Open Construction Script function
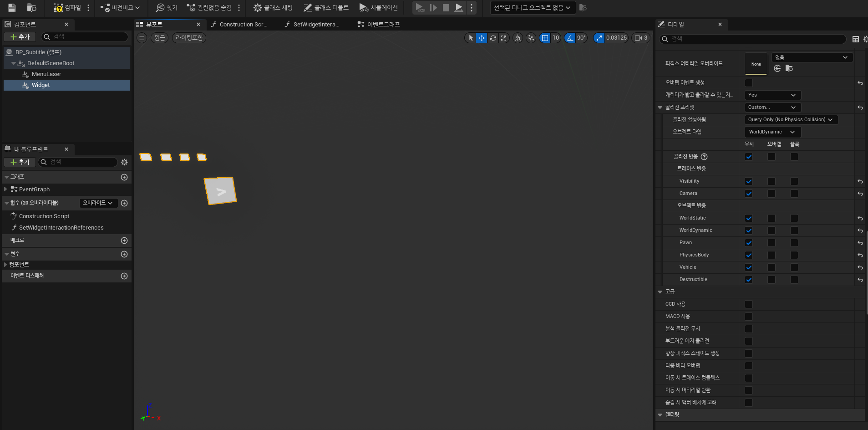 [44, 216]
